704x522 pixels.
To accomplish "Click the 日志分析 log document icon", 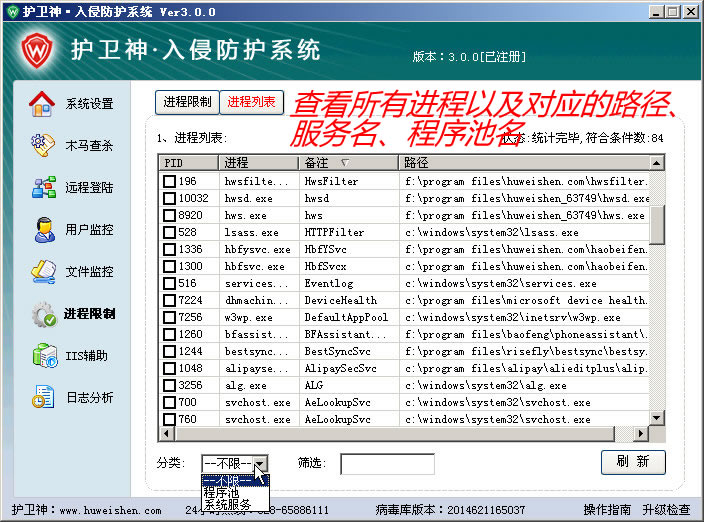I will [x=43, y=397].
